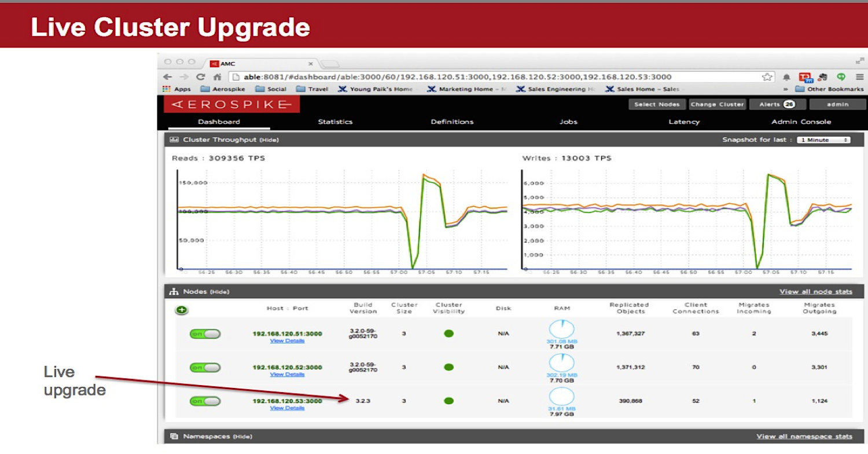Switch to the Dashboard tab
This screenshot has width=868, height=454.
click(219, 122)
